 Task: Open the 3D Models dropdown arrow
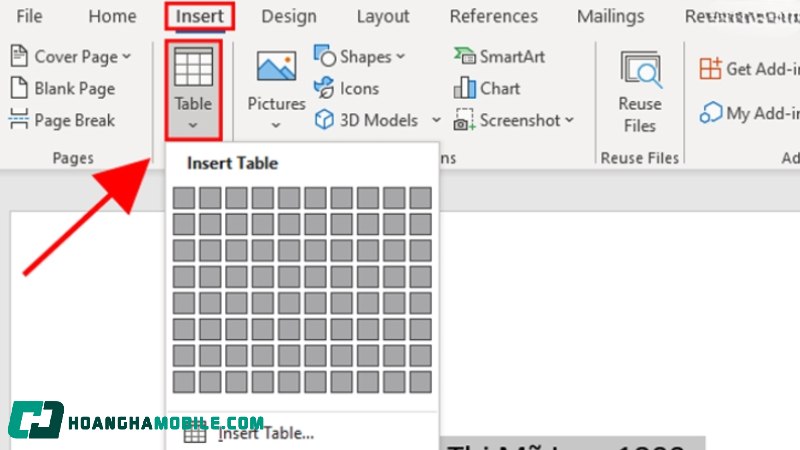tap(436, 120)
